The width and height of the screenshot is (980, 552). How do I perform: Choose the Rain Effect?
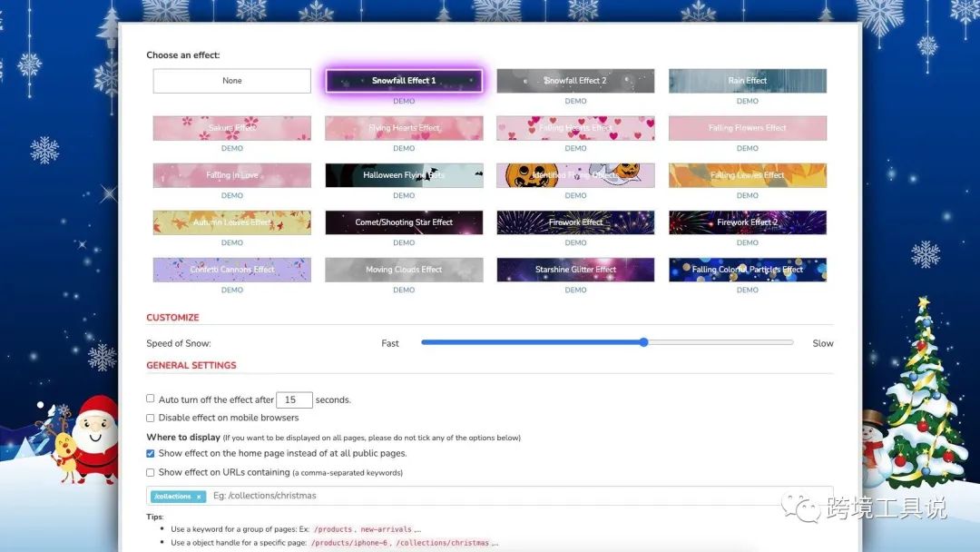(x=747, y=80)
